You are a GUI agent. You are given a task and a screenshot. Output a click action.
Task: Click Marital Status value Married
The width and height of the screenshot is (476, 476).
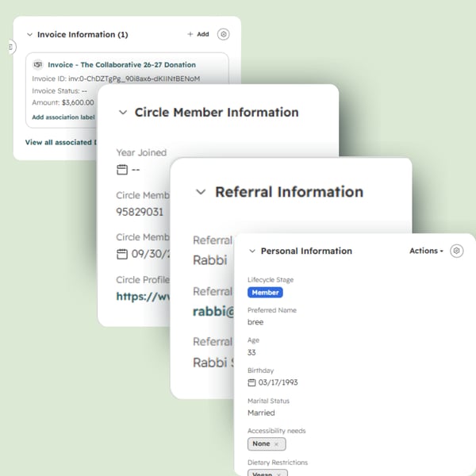261,413
